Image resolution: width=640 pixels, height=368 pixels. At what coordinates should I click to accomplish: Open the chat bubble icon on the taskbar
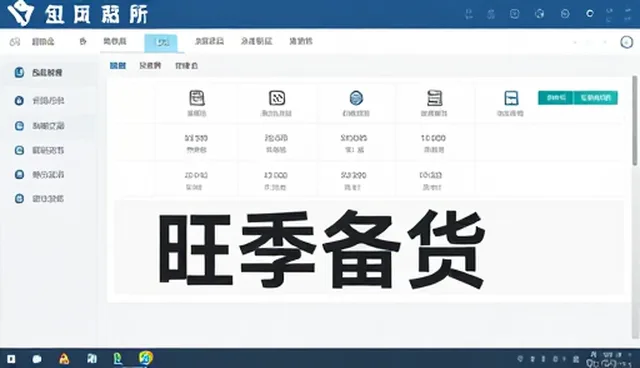tap(37, 359)
